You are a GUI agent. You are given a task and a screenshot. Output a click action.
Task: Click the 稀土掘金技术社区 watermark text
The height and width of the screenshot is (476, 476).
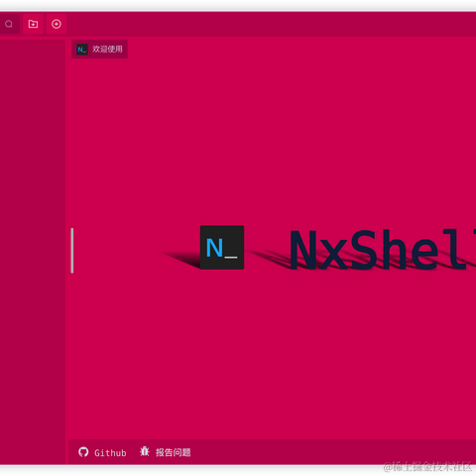(x=427, y=467)
